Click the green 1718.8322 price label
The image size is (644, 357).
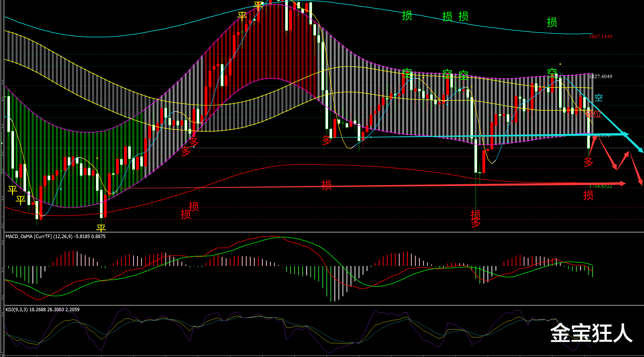[x=600, y=186]
